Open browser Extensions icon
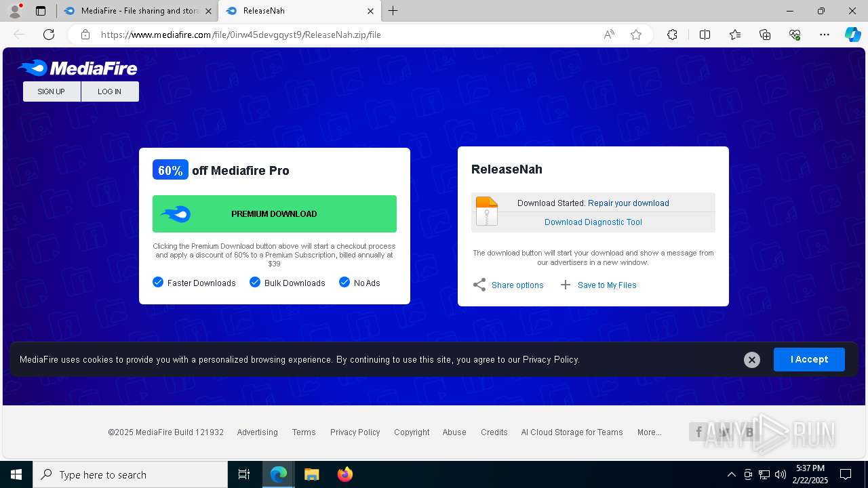 click(672, 35)
